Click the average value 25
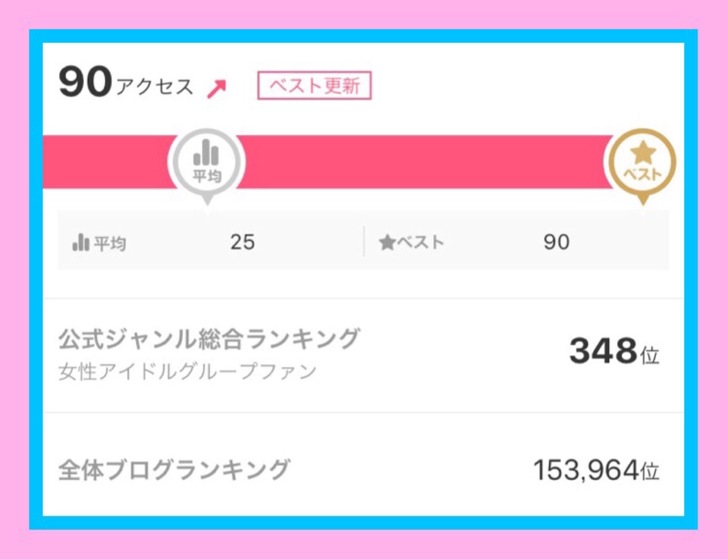 242,242
